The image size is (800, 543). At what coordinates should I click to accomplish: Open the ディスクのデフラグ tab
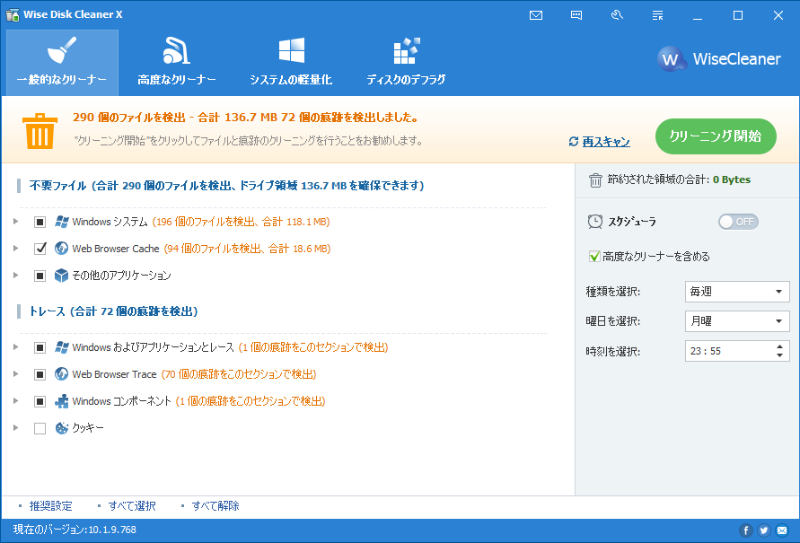pyautogui.click(x=406, y=62)
